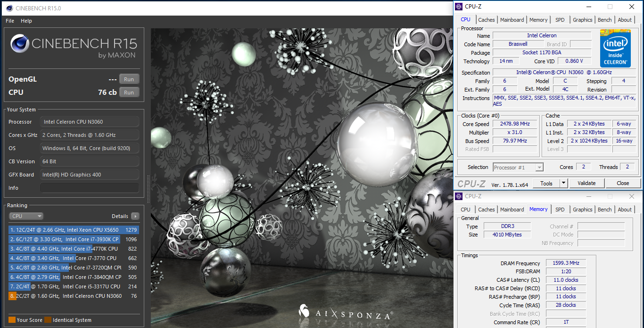The image size is (644, 328).
Task: Switch to Mainboard tab in upper CPU-Z
Action: point(512,20)
